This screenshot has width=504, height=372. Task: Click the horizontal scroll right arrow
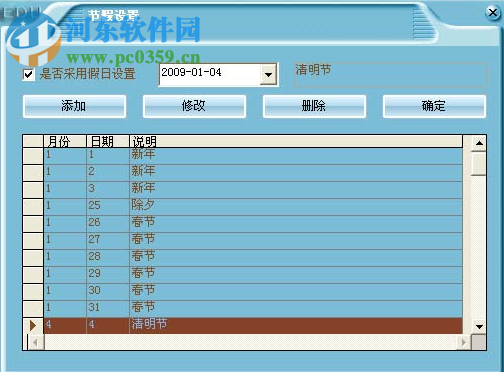tap(464, 342)
